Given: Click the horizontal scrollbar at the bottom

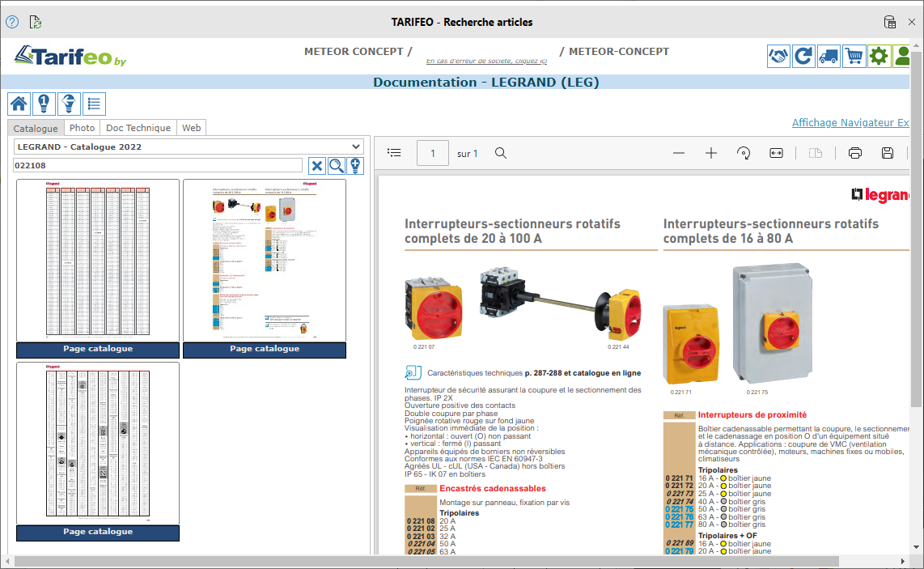Looking at the screenshot, I should [426, 561].
